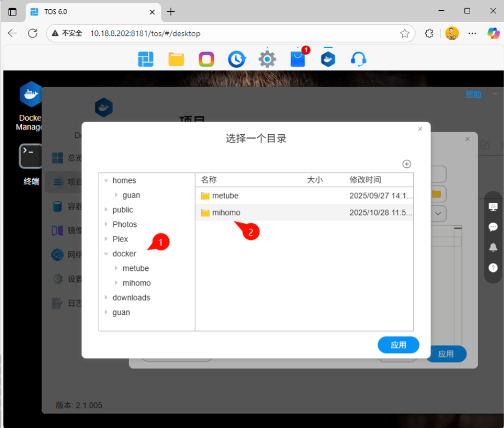This screenshot has width=504, height=428.
Task: Launch the colorful rounded-square app in dock
Action: click(x=206, y=60)
